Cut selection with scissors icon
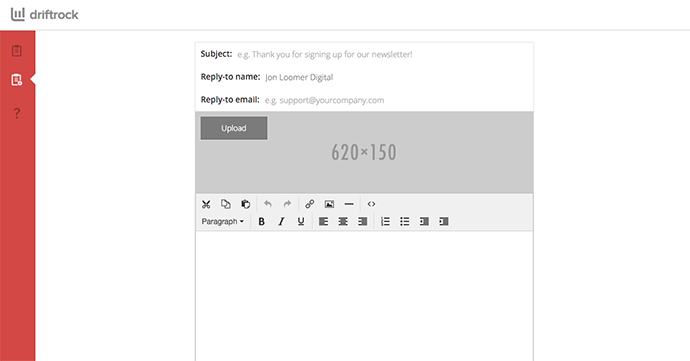690x361 pixels. point(206,204)
